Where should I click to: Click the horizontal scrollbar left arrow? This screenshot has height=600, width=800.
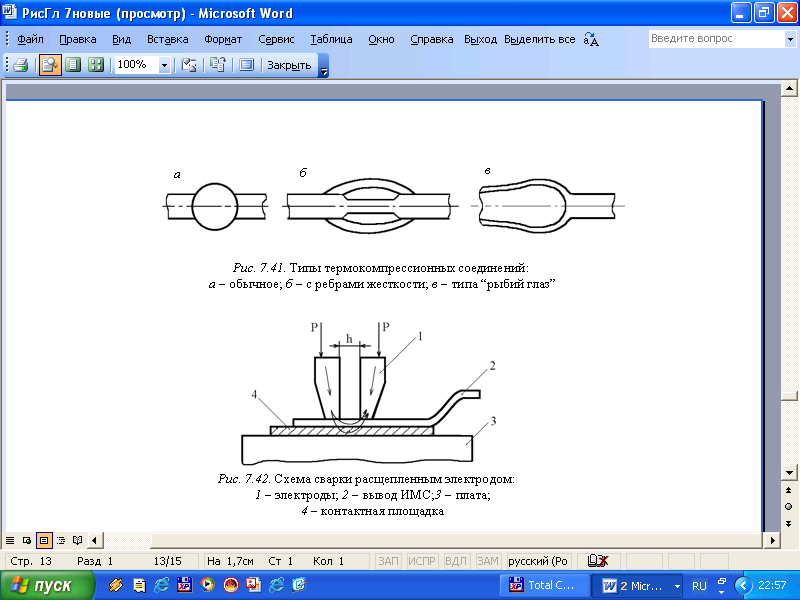point(94,540)
